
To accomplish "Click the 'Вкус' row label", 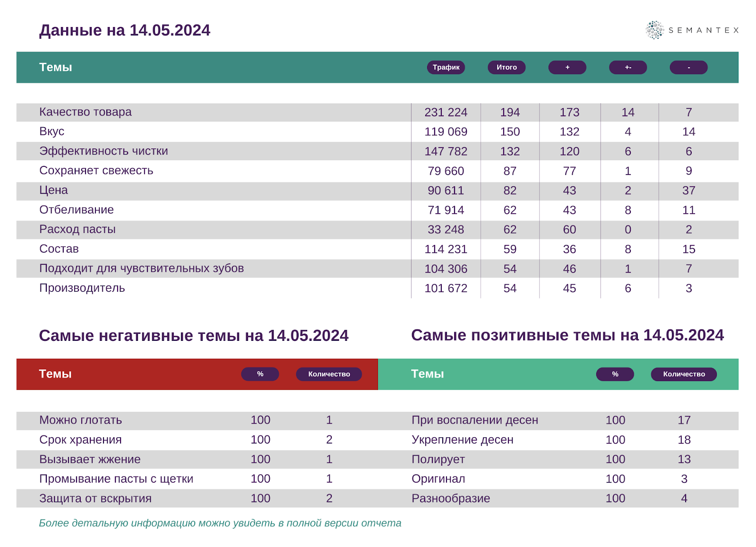I will click(52, 131).
